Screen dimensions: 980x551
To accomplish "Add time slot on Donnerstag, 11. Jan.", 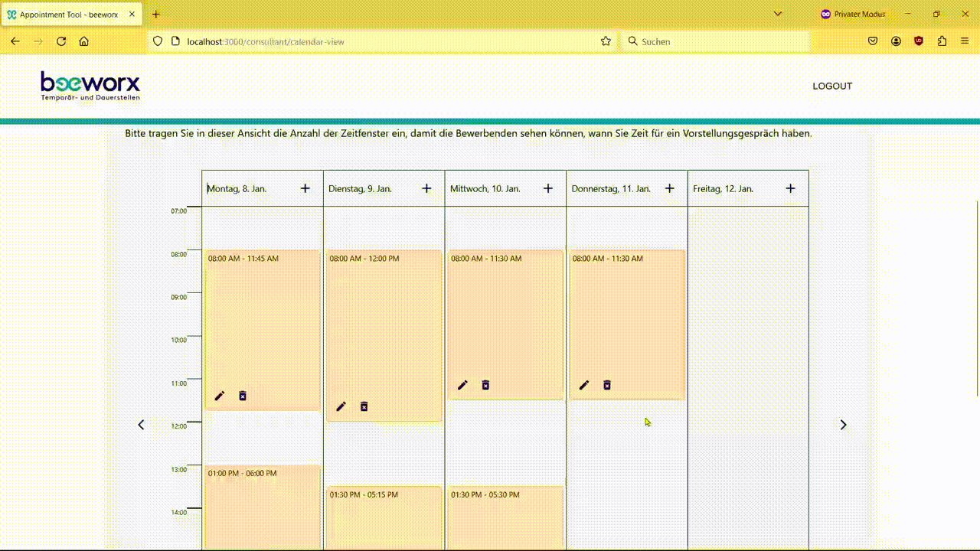I will click(669, 188).
